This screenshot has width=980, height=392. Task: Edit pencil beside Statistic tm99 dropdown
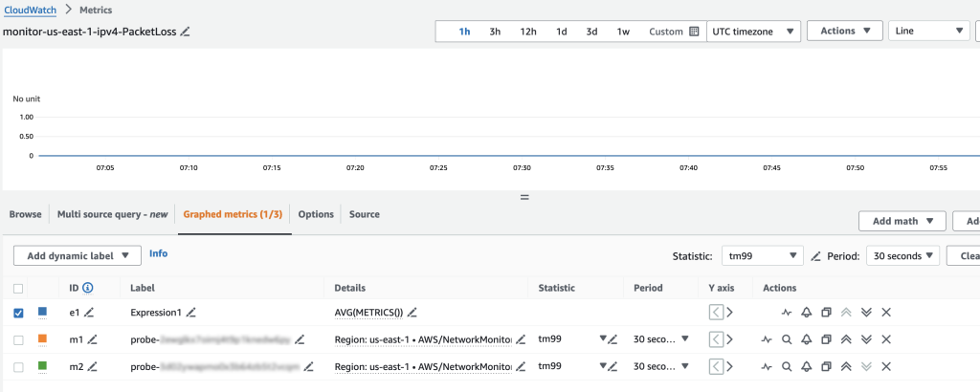[x=815, y=256]
